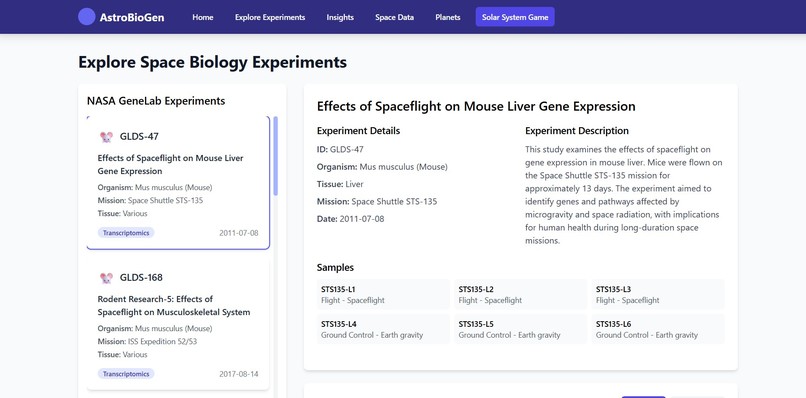Select the GLDS-47 experiment card
806x398 pixels.
click(x=178, y=183)
